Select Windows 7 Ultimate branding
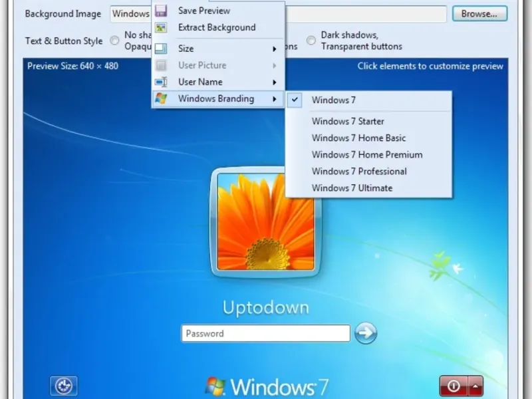532x399 pixels. pos(369,188)
